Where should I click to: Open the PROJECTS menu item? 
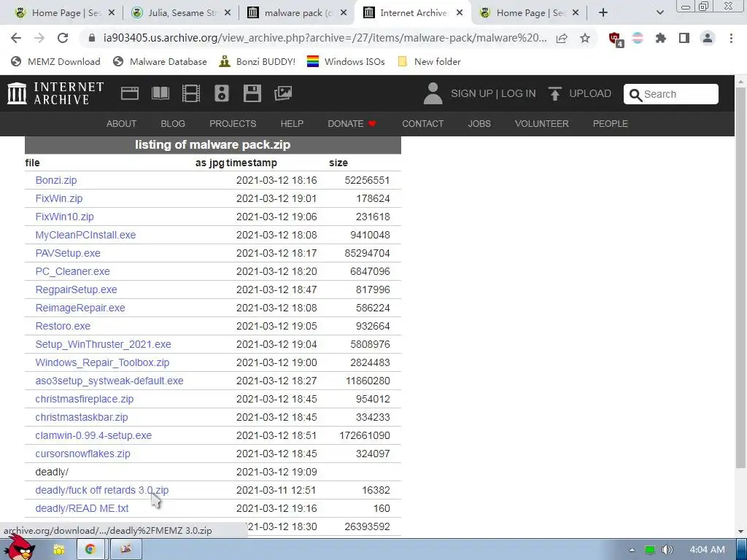[x=233, y=124]
